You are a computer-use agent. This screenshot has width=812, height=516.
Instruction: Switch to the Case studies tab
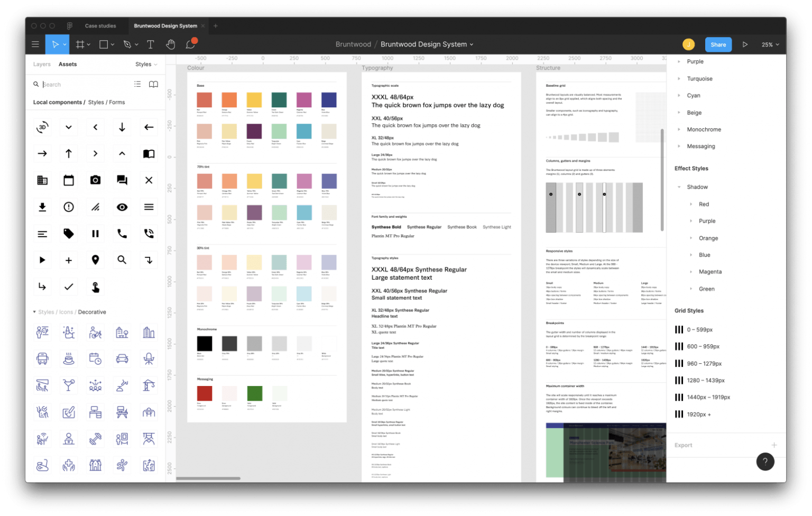(100, 25)
